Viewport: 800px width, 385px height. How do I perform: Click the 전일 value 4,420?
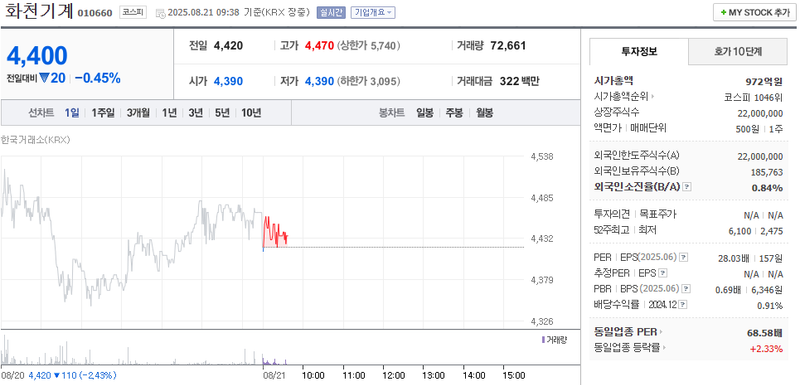228,46
